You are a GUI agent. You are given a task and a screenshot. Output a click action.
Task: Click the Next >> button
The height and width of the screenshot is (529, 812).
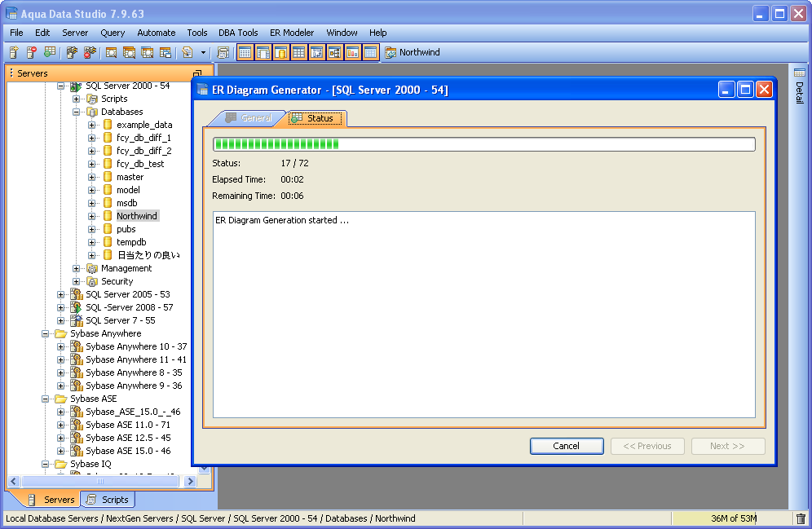(727, 446)
